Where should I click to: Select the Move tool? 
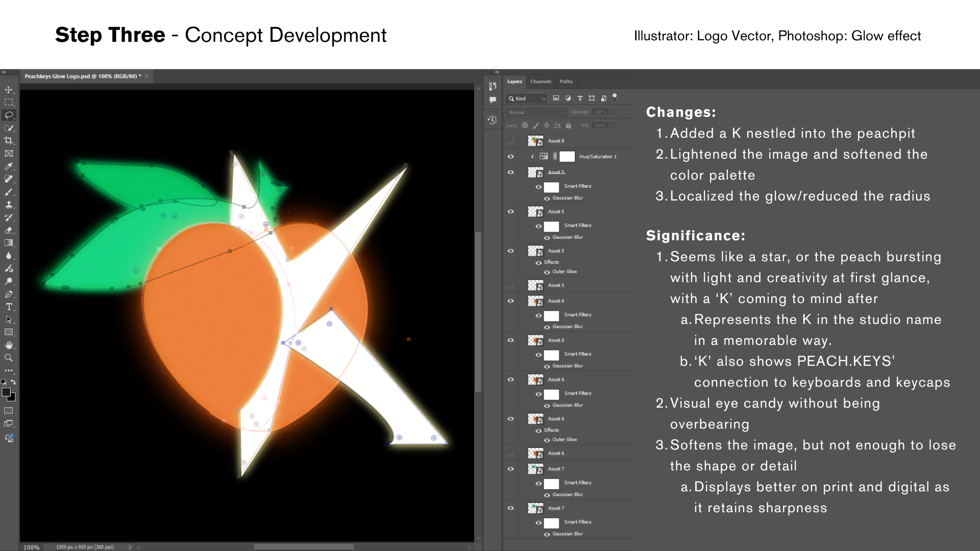click(x=9, y=90)
